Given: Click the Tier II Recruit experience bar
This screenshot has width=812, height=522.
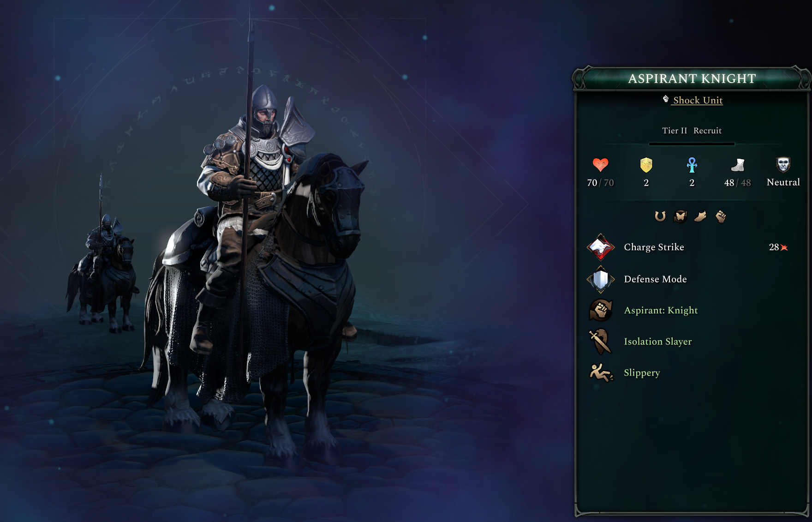Looking at the screenshot, I should 692,144.
